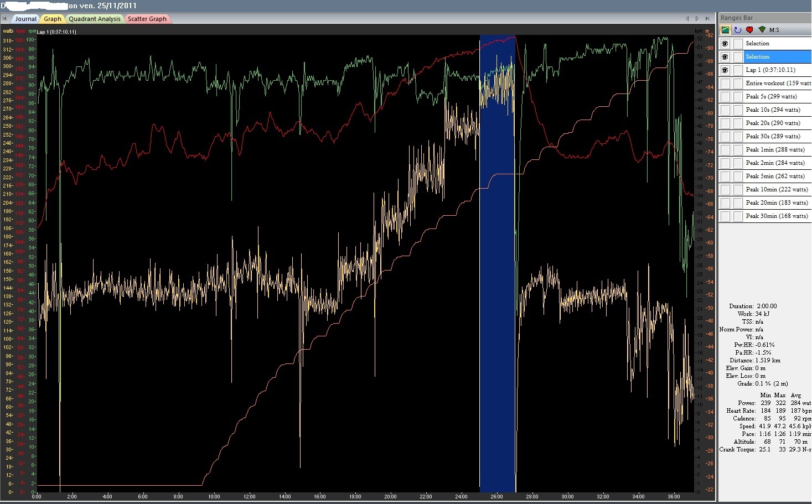Viewport: 812px width, 504px height.
Task: Click the blue highlighted selection on the graph
Action: point(498,263)
